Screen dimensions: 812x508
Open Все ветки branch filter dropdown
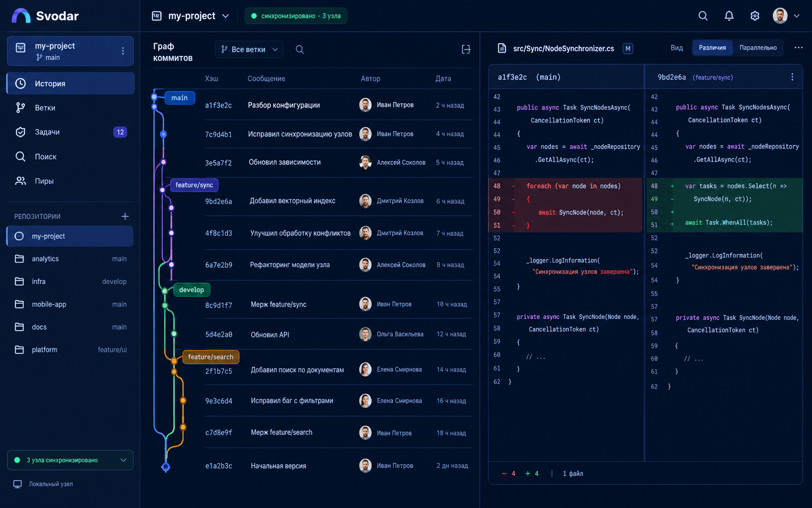(249, 50)
